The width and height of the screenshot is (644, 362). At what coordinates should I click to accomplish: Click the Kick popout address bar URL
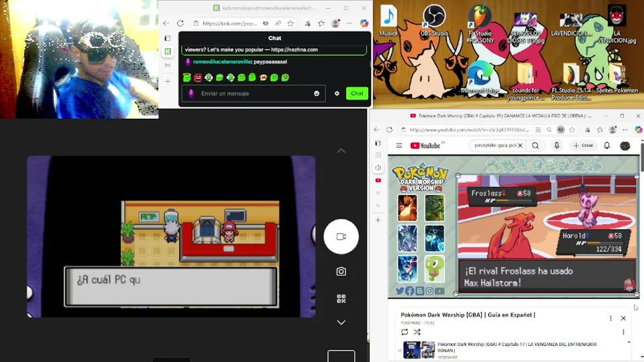pos(230,23)
